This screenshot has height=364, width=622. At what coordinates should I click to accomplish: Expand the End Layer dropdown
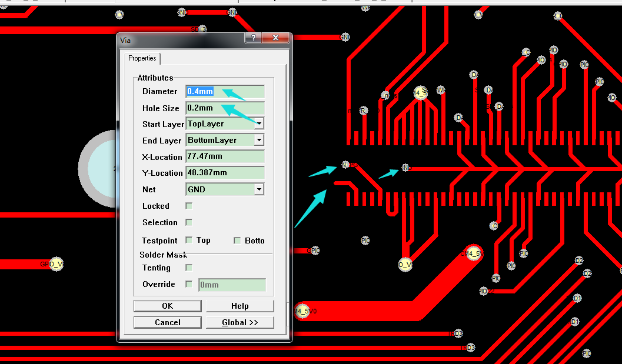[259, 140]
